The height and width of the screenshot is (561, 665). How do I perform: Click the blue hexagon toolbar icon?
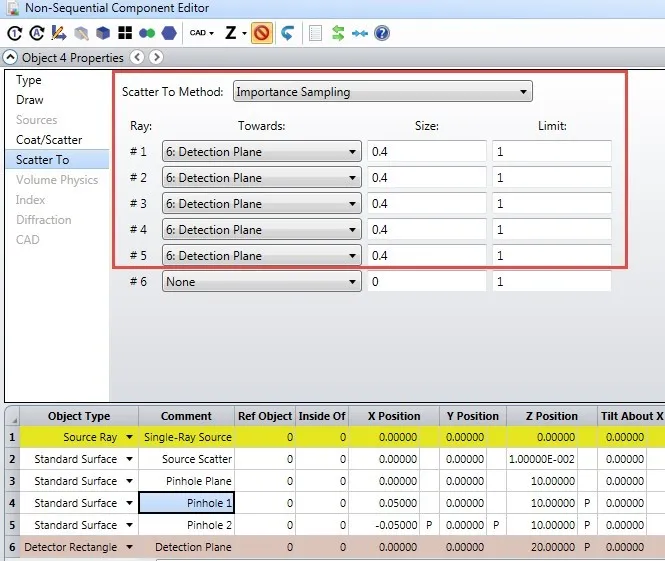170,33
